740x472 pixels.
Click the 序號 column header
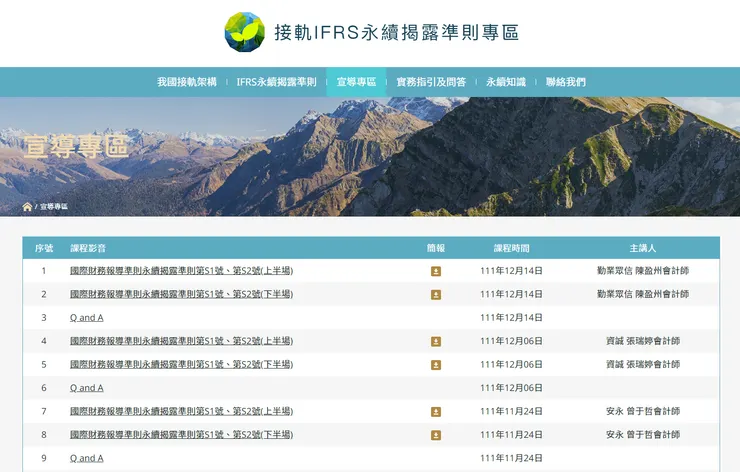click(x=44, y=248)
